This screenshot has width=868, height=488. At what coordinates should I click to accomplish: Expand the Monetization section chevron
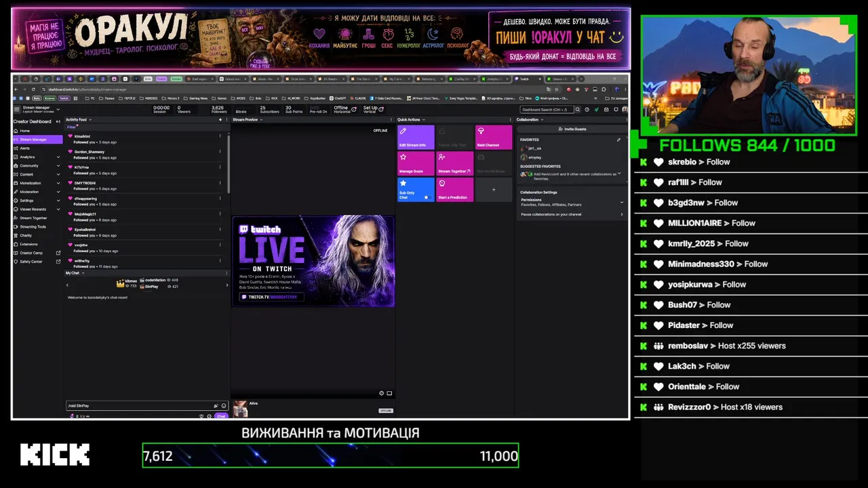tap(58, 183)
